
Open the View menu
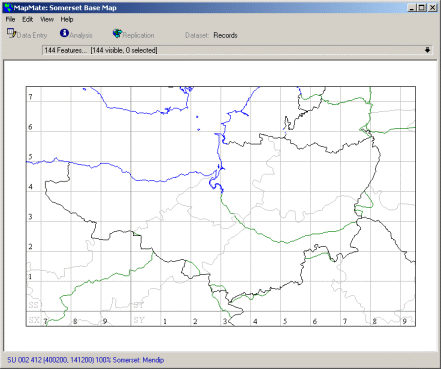click(47, 19)
